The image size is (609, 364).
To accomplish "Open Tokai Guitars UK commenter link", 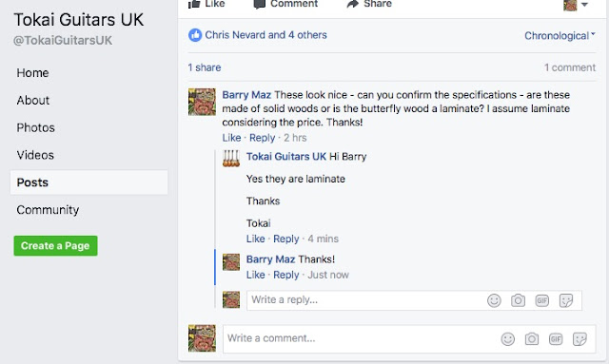I will (x=286, y=157).
